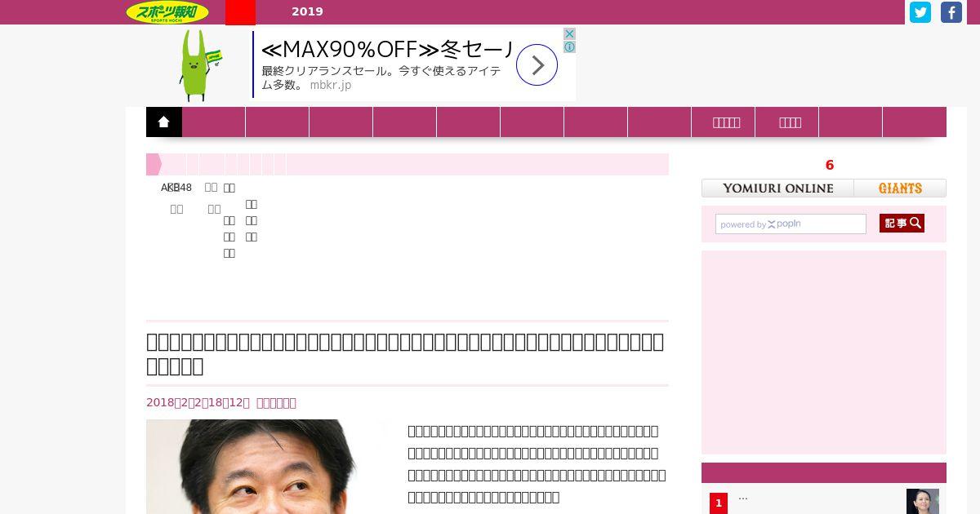This screenshot has height=514, width=980.
Task: Click the red square in the header
Action: 240,12
